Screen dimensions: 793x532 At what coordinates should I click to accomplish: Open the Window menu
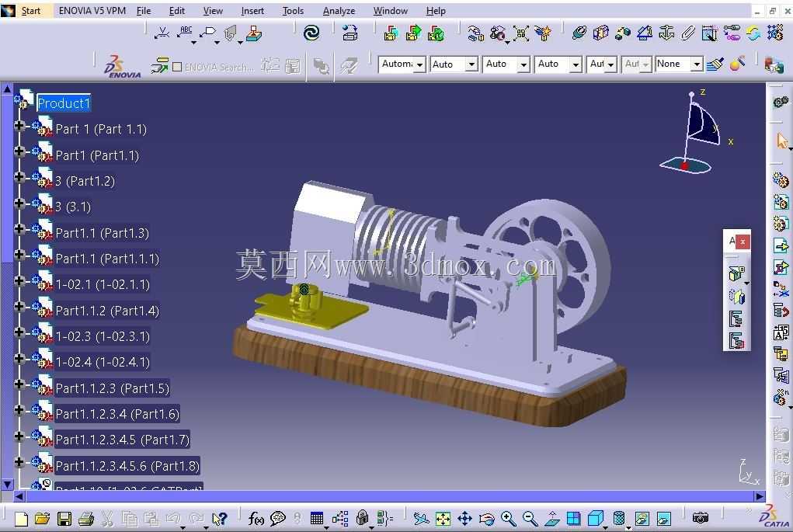coord(390,11)
